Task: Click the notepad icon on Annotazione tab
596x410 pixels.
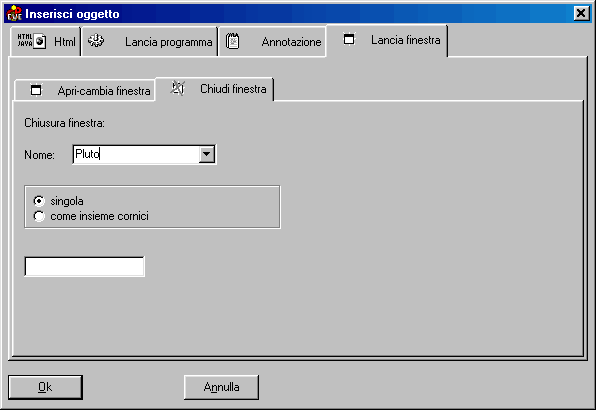Action: pyautogui.click(x=232, y=41)
